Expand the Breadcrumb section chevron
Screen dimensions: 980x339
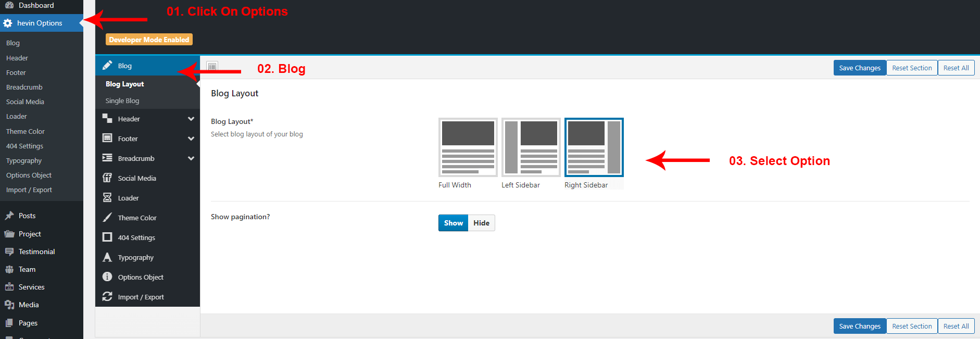tap(191, 158)
